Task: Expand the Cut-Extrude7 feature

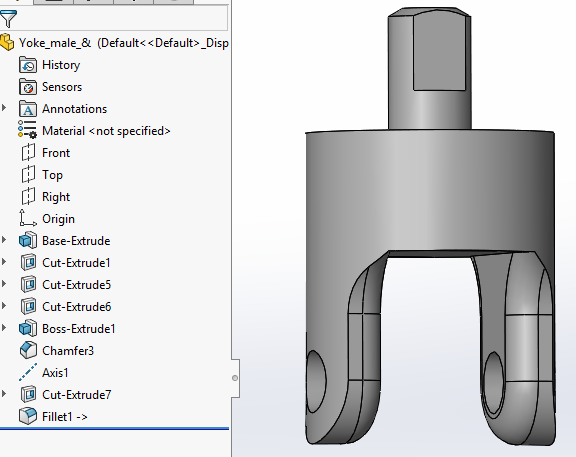Action: [x=4, y=394]
